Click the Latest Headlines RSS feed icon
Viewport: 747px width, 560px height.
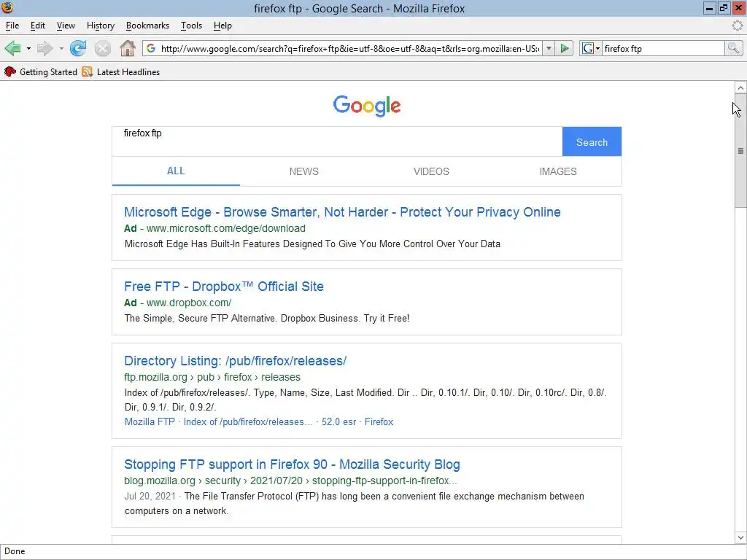click(x=88, y=72)
